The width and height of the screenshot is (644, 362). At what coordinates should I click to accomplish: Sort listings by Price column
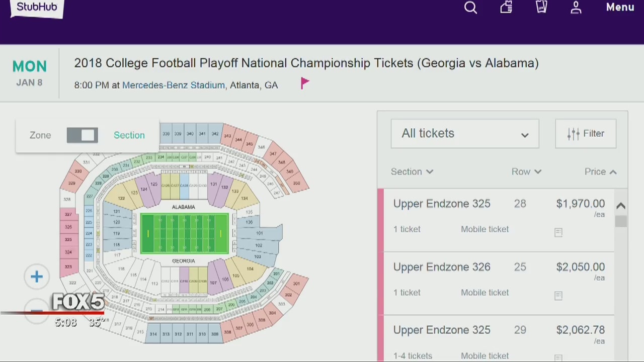pos(600,172)
